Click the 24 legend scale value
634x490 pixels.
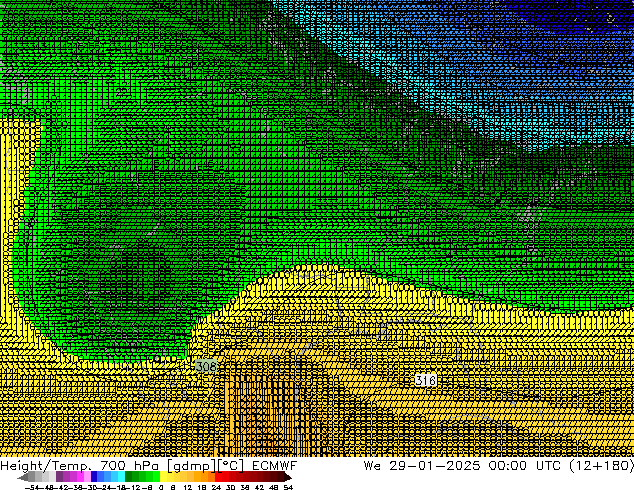[216, 487]
